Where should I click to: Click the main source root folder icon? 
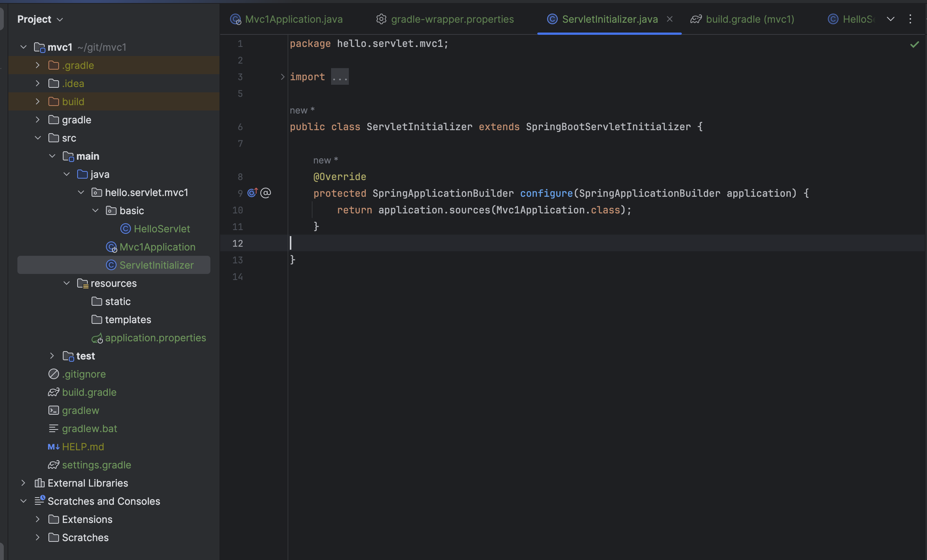(x=68, y=156)
